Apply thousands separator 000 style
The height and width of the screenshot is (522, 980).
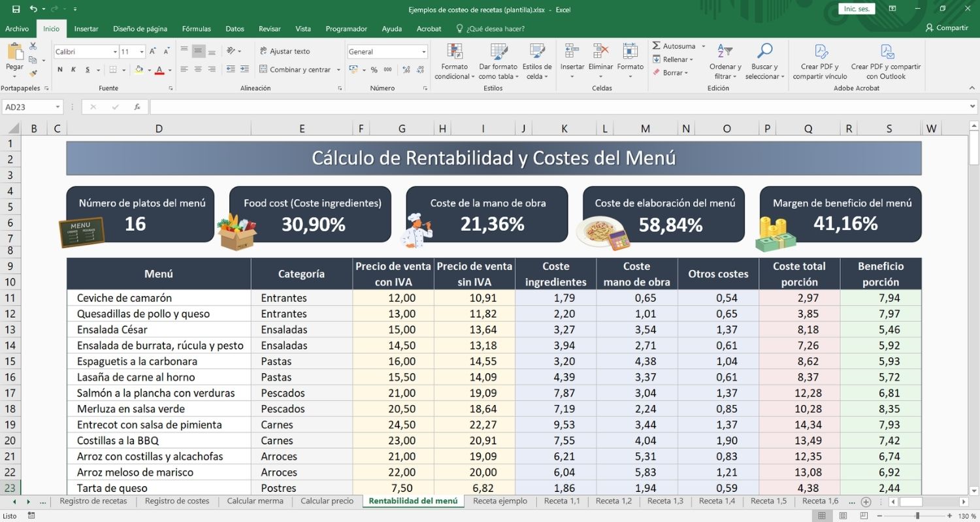click(387, 70)
